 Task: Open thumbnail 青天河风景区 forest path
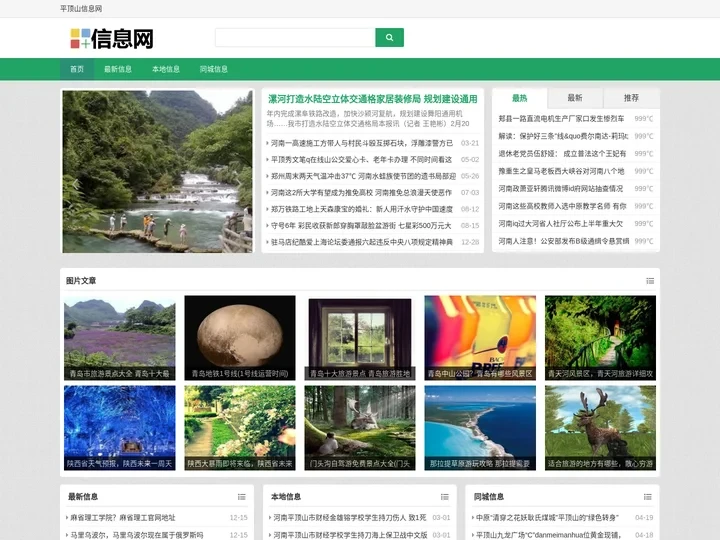[x=600, y=338]
